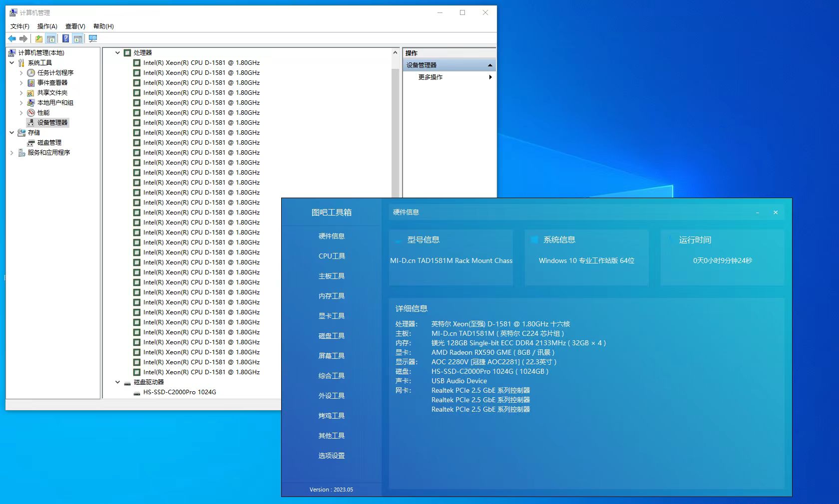The height and width of the screenshot is (504, 839).
Task: Minimize the 图吧工具箱 window
Action: [758, 213]
